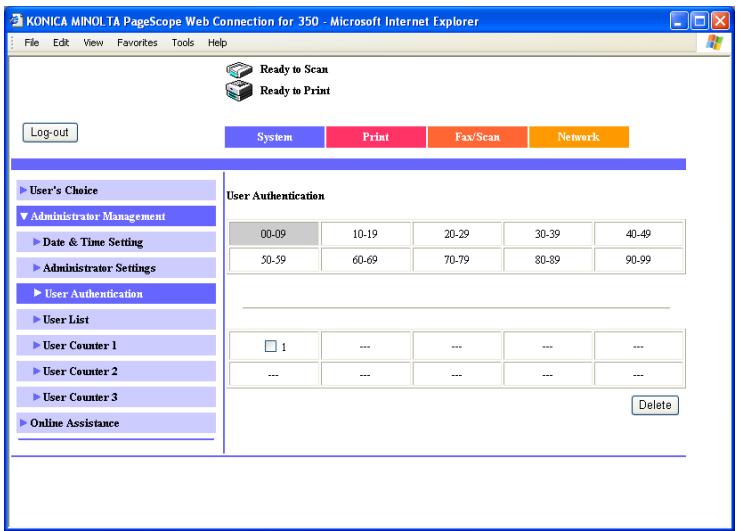This screenshot has width=737, height=531.
Task: Switch to the System tab
Action: pos(274,137)
